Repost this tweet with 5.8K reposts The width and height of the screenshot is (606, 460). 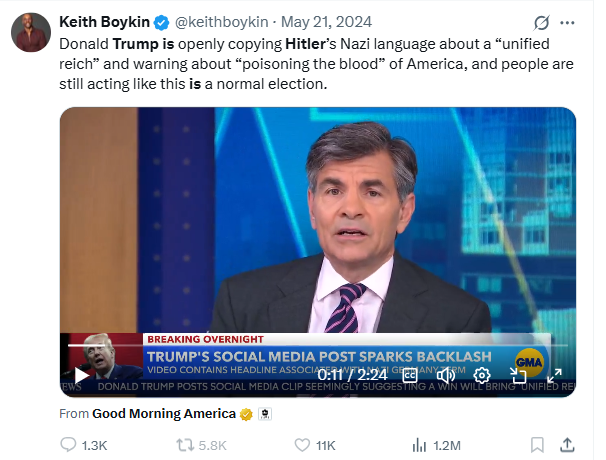click(185, 444)
